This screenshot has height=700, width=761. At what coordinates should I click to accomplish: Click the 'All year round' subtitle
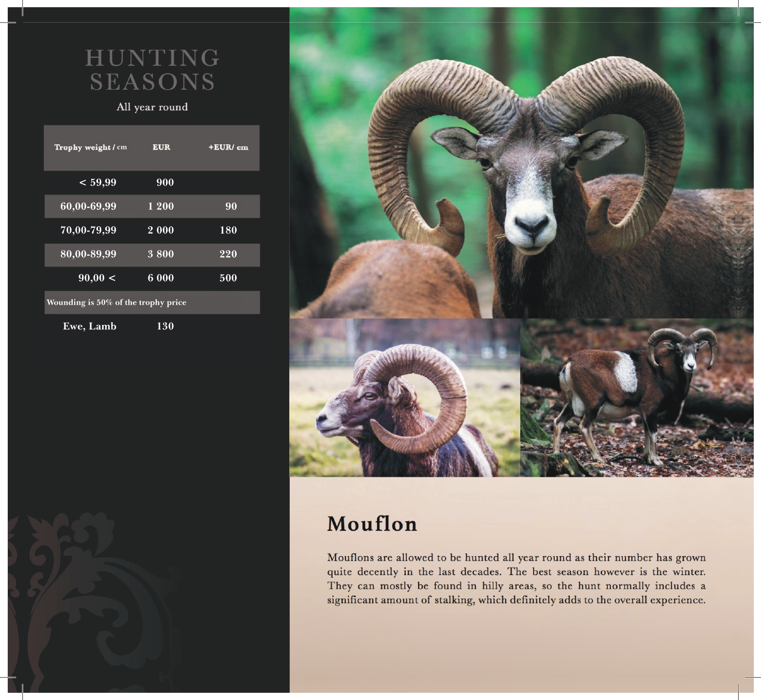point(152,107)
